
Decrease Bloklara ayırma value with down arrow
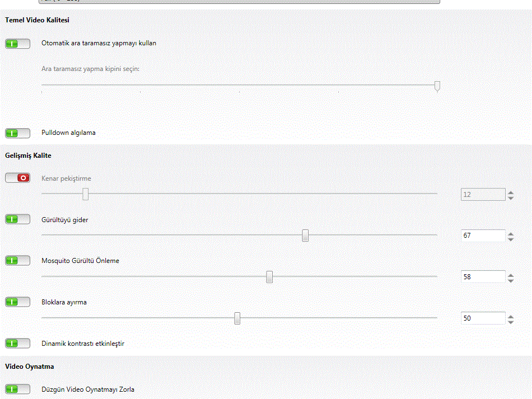pyautogui.click(x=511, y=322)
